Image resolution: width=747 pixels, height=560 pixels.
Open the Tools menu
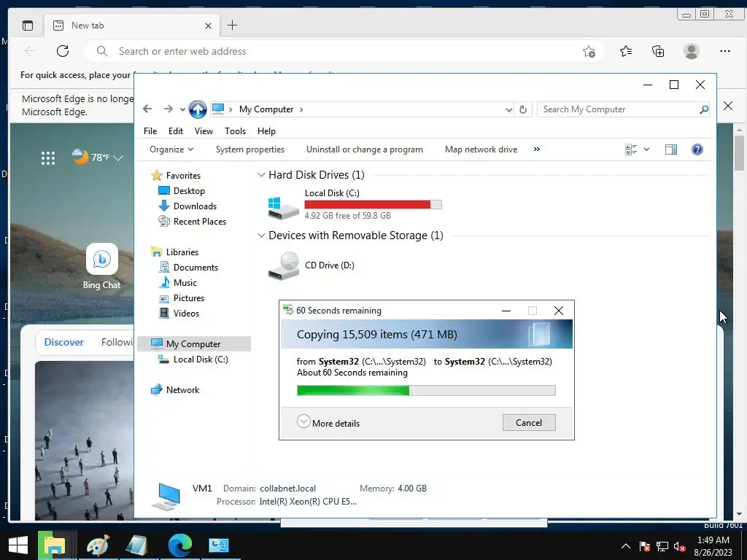point(236,131)
